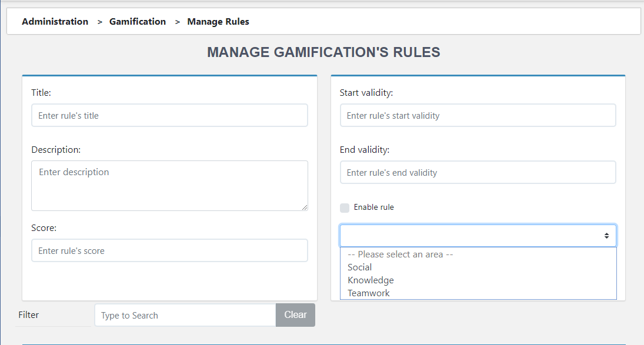Pick the Knowledge area option

478,280
